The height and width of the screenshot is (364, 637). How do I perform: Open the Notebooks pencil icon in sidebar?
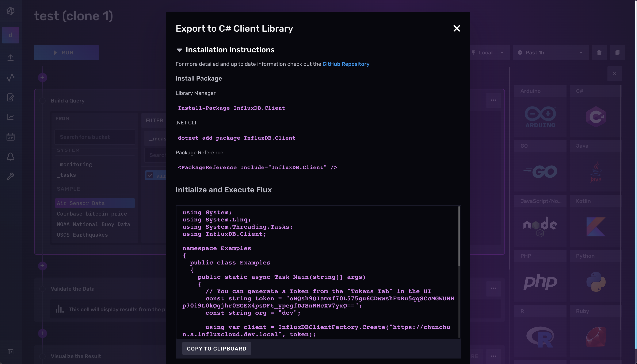(11, 97)
